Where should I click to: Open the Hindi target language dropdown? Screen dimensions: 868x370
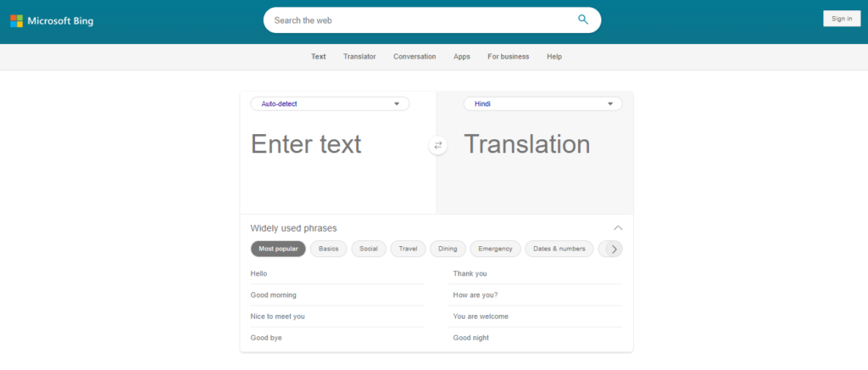coord(542,104)
